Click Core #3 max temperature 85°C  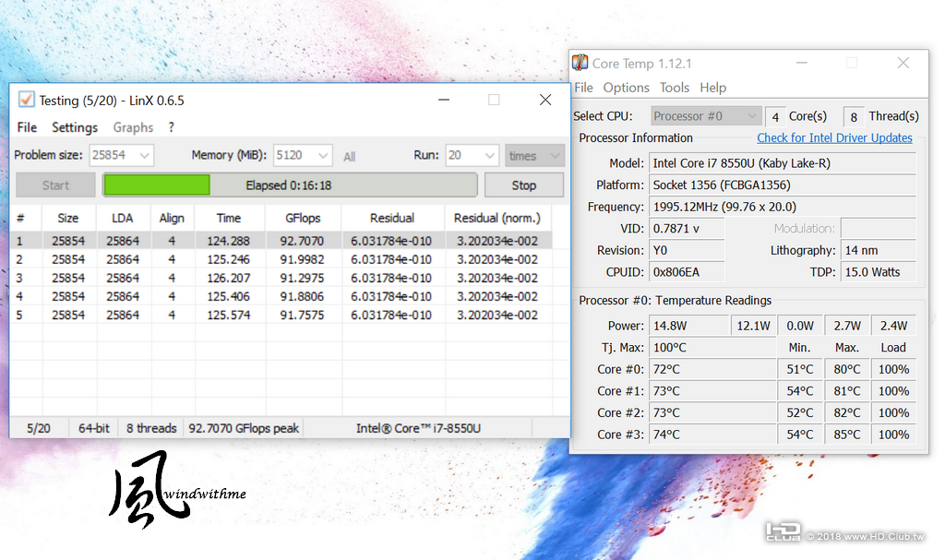(x=847, y=434)
